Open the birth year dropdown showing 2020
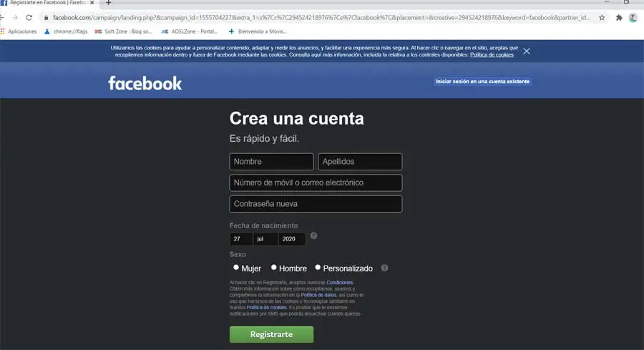Image resolution: width=644 pixels, height=350 pixels. 292,238
